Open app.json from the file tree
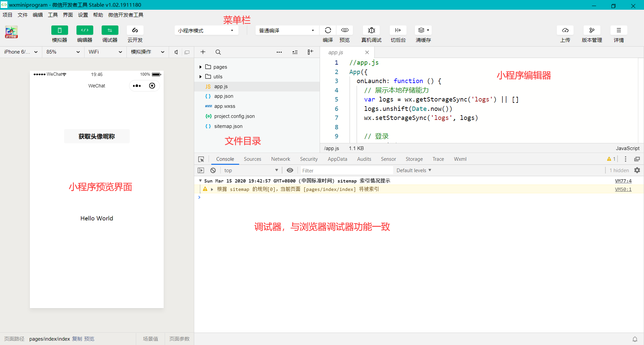The height and width of the screenshot is (345, 644). pos(257,96)
